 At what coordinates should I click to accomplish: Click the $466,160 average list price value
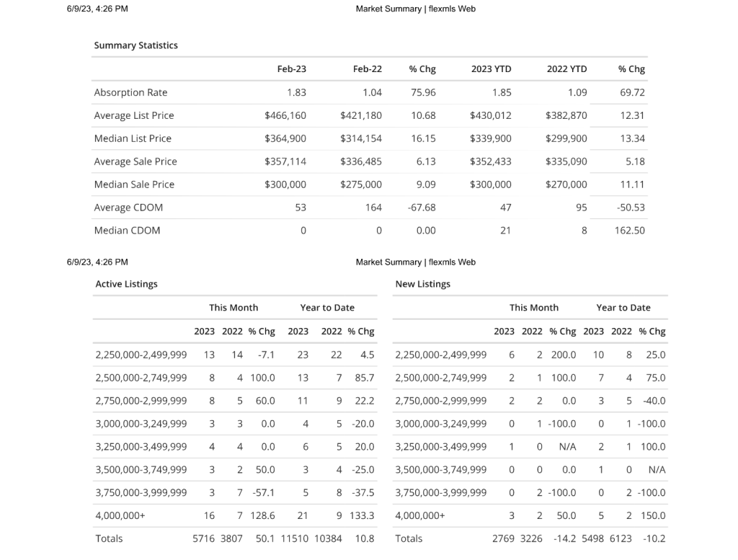click(x=285, y=115)
